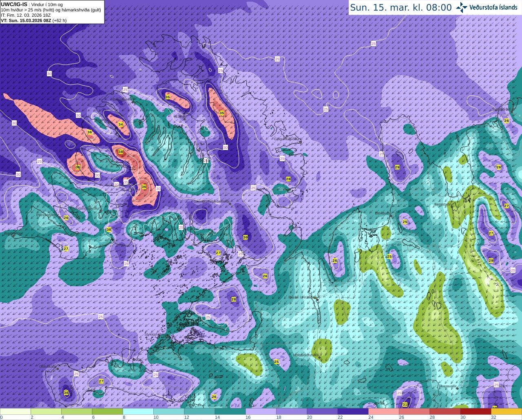522x420 pixels.
Task: Click the dark indigo 22–24 legend swatch
Action: click(353, 411)
